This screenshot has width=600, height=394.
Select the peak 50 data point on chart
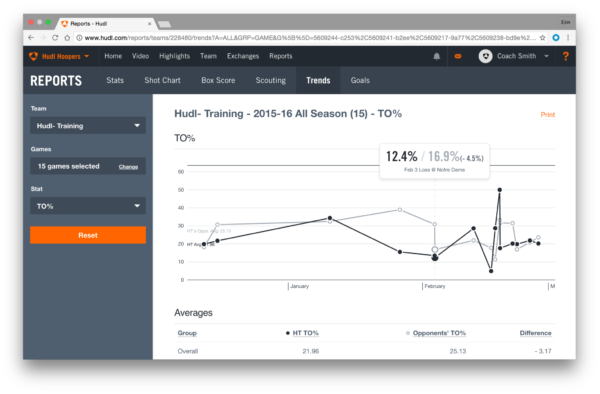tap(499, 190)
